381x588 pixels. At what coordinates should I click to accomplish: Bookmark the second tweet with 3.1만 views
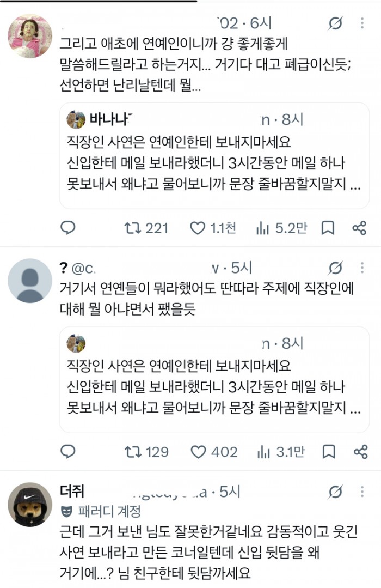coord(329,452)
